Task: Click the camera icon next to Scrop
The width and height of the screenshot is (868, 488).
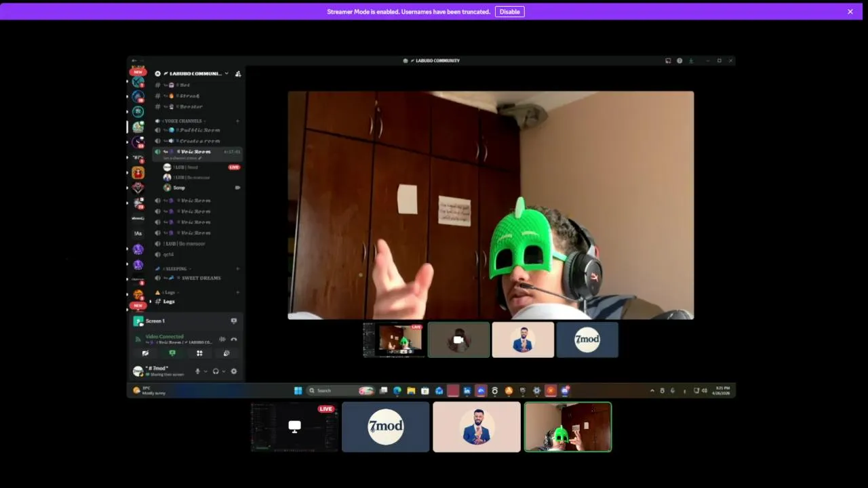Action: (x=237, y=188)
